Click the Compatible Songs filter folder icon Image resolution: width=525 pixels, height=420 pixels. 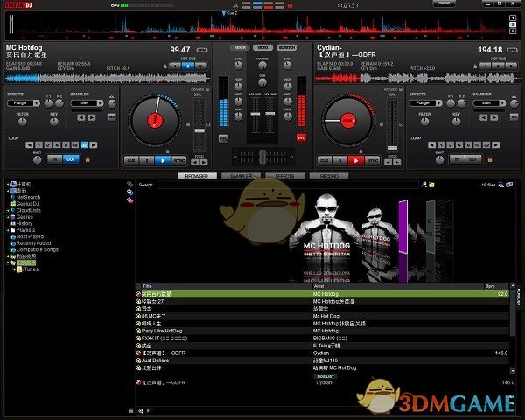pos(13,250)
